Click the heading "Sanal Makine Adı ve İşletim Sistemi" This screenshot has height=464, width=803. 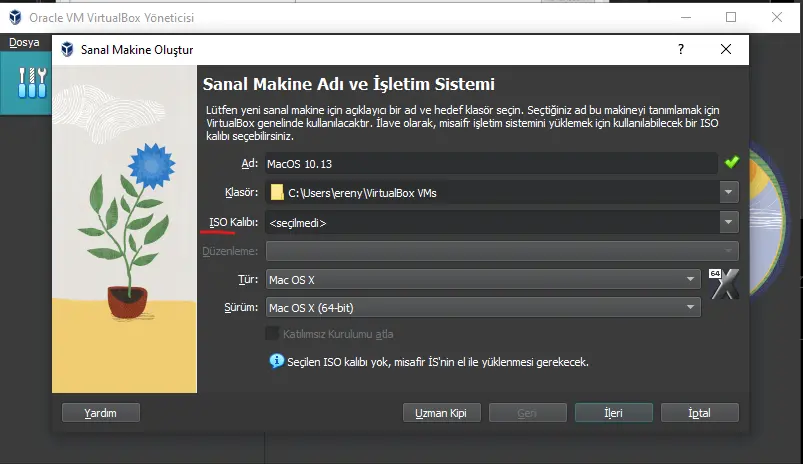349,84
